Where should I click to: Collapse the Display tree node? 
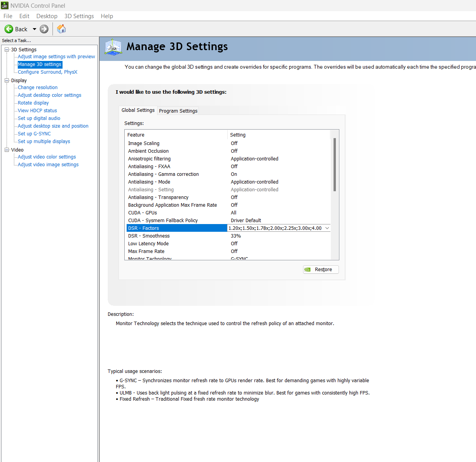coord(7,80)
